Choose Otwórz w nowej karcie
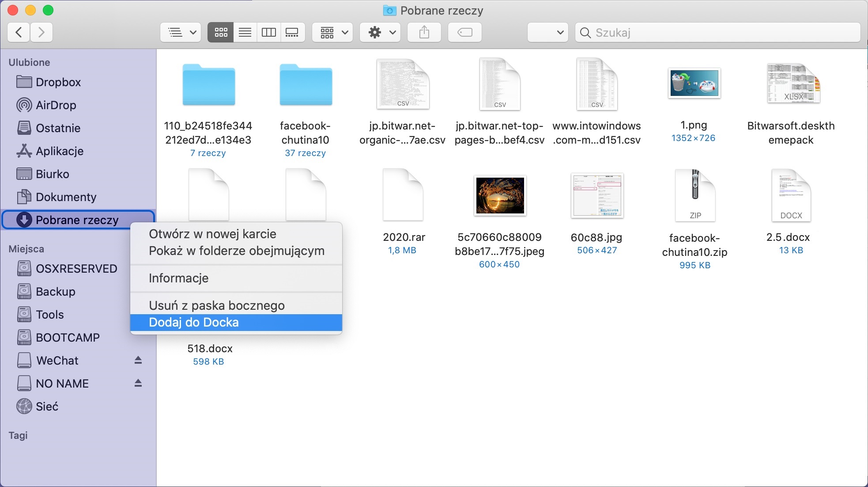Screen dimensions: 868x487 tap(212, 234)
